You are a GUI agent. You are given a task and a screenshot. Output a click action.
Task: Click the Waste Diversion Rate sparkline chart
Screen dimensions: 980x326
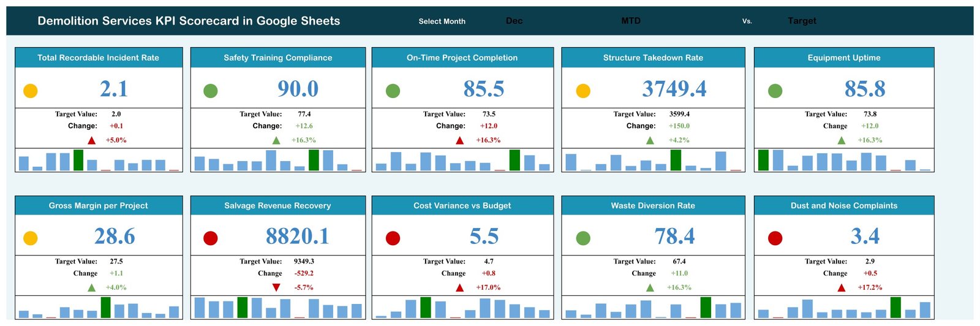(654, 307)
